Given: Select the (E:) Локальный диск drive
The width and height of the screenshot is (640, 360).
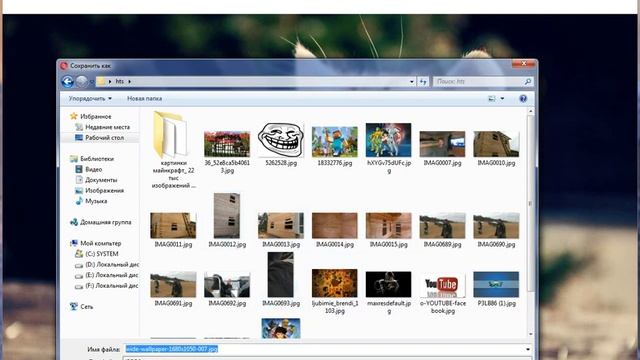Looking at the screenshot, I should [107, 275].
